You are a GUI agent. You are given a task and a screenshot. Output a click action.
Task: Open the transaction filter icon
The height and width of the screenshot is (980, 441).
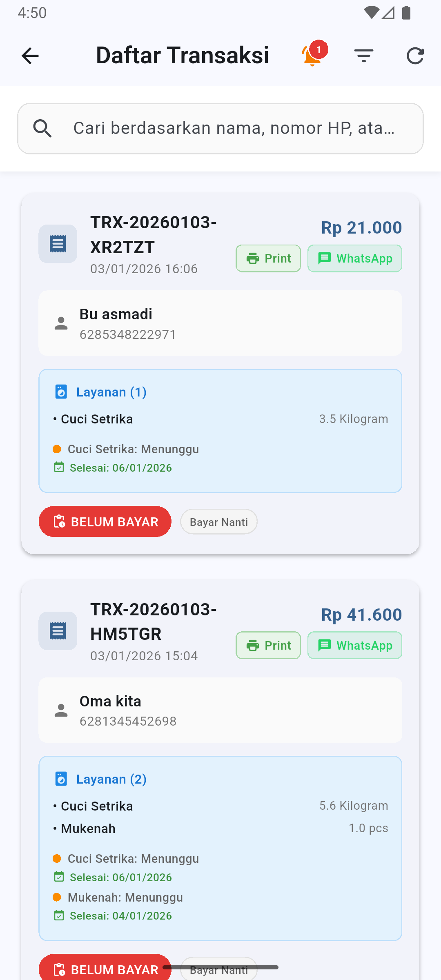(x=363, y=56)
